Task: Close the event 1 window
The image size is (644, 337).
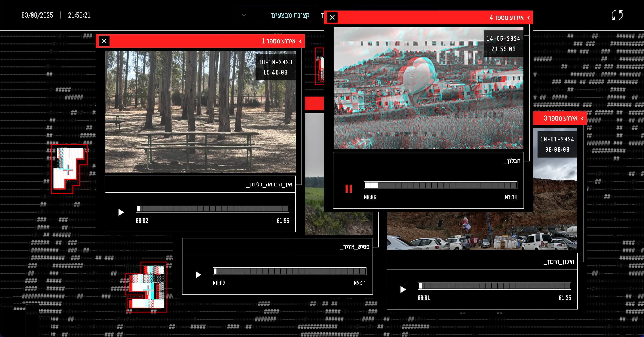Action: click(x=104, y=41)
